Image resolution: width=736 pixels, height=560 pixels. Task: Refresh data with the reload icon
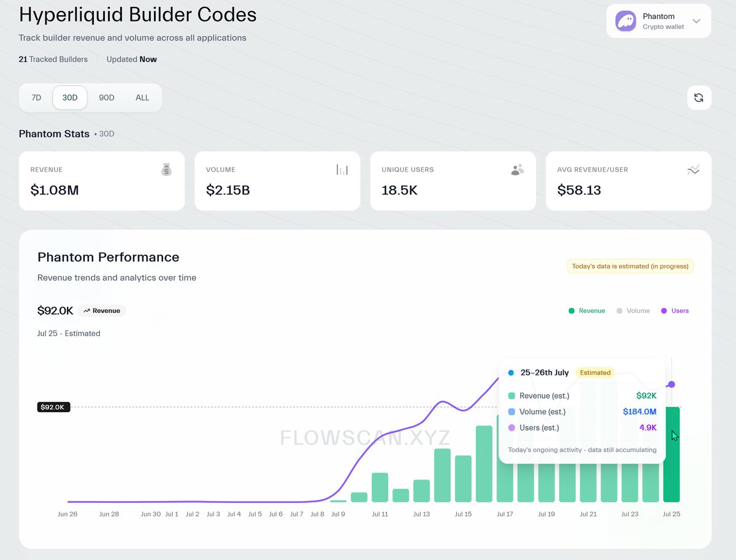(x=699, y=98)
